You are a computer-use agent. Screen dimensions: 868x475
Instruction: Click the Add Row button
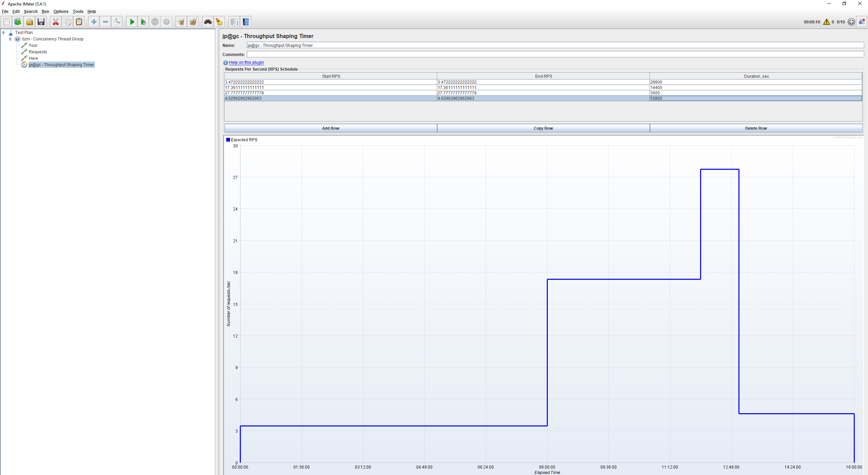click(x=330, y=128)
